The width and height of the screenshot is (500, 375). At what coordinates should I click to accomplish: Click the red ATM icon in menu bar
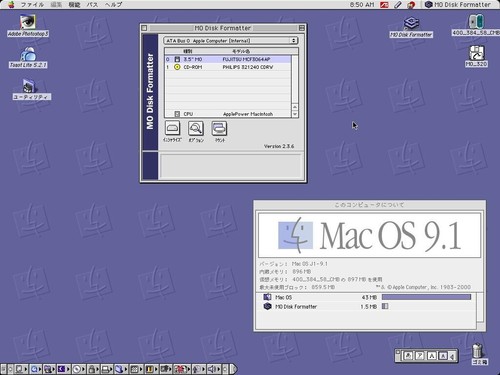pyautogui.click(x=384, y=5)
